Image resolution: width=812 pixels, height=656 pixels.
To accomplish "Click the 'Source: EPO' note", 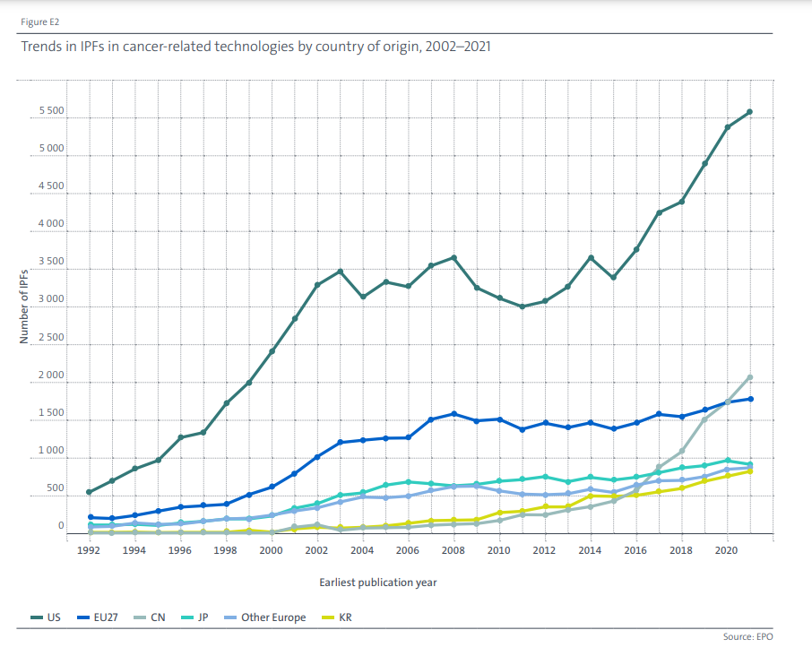I will click(x=747, y=636).
